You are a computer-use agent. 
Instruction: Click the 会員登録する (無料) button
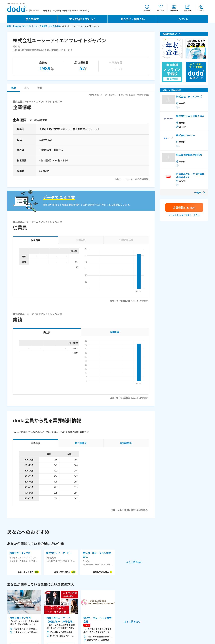point(184,207)
